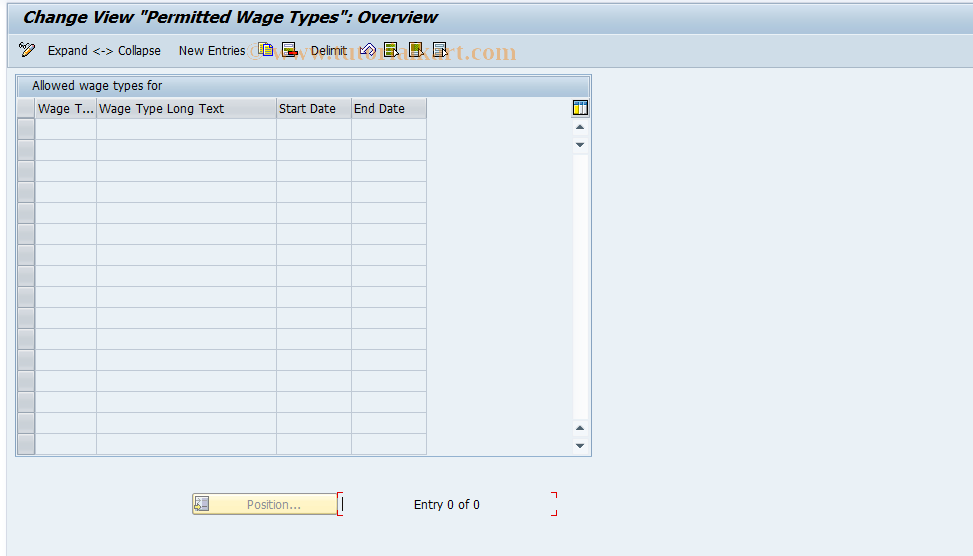Click Expand <-> Collapse button

104,51
